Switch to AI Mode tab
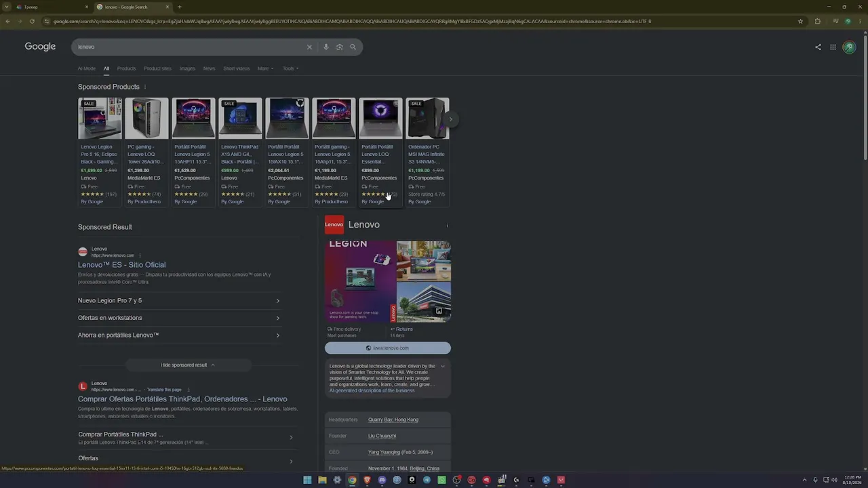 click(x=86, y=68)
